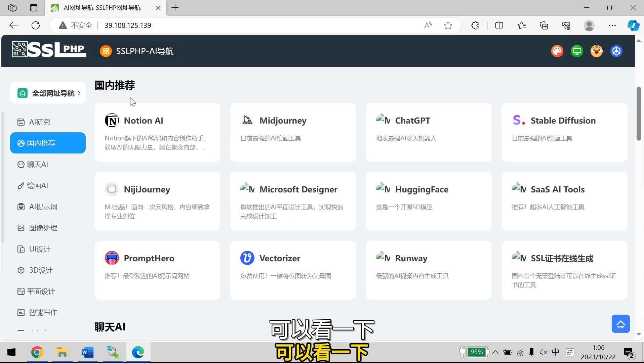Open browser Extensions puzzle icon

click(x=475, y=26)
